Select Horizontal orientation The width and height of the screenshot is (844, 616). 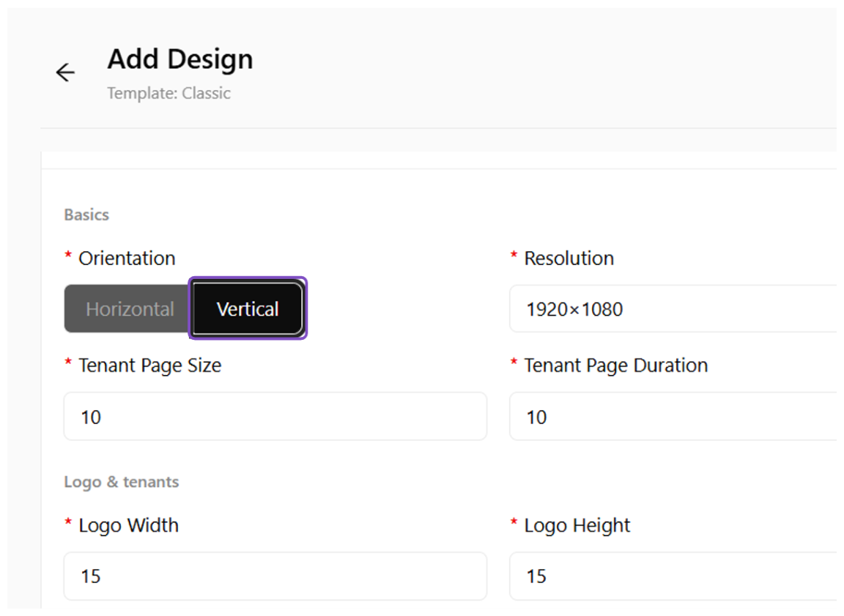click(127, 309)
